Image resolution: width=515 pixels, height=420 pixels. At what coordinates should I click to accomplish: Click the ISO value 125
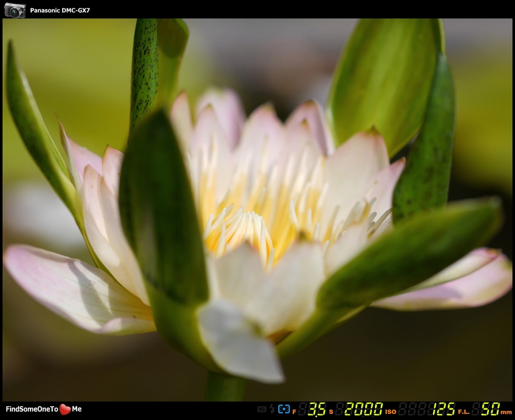(x=443, y=409)
